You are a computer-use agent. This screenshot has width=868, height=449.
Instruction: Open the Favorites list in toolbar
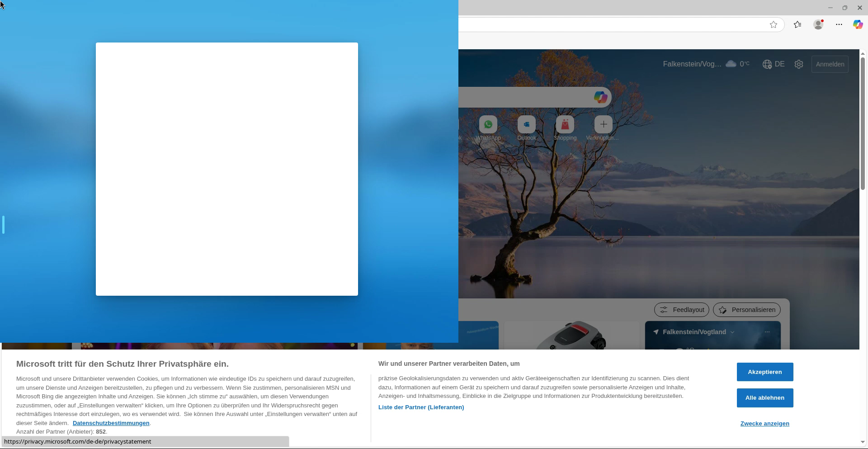pos(797,25)
